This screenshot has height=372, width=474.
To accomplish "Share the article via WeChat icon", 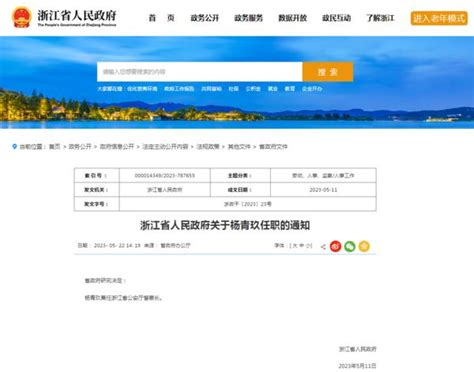I will 350,246.
